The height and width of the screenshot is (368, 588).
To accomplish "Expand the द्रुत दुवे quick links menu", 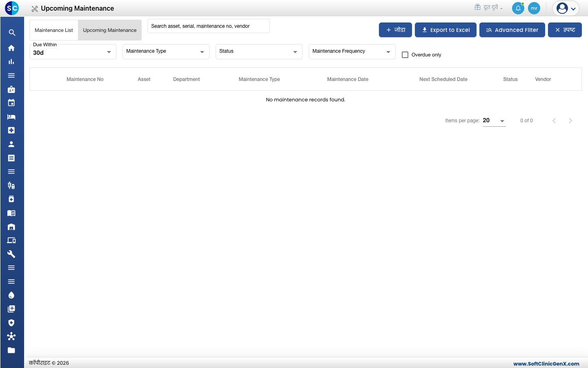I will coord(488,7).
